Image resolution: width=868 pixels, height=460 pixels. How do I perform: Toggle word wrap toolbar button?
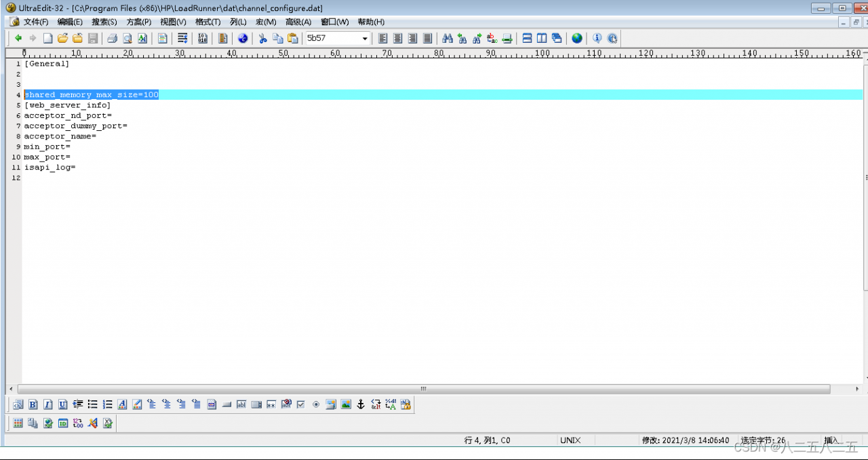[x=182, y=39]
